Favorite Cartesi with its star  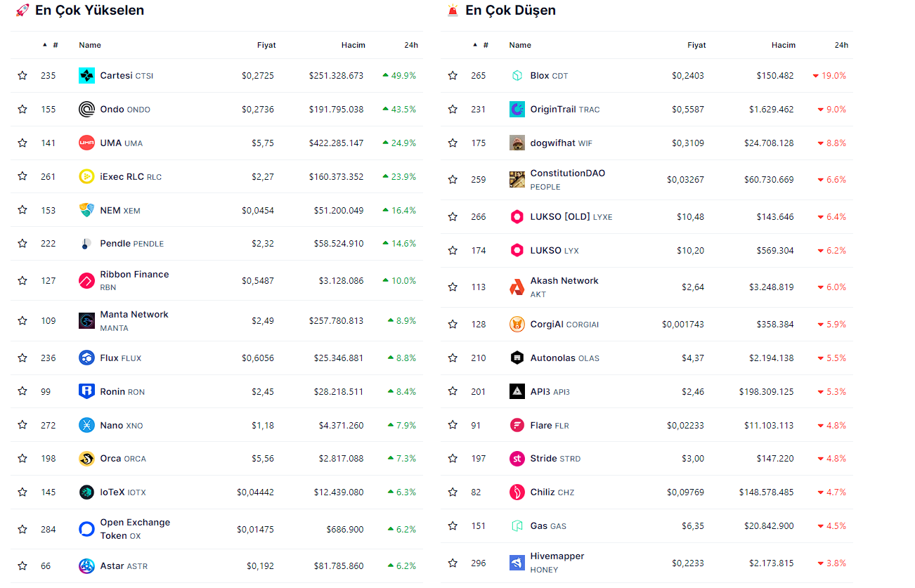[22, 76]
